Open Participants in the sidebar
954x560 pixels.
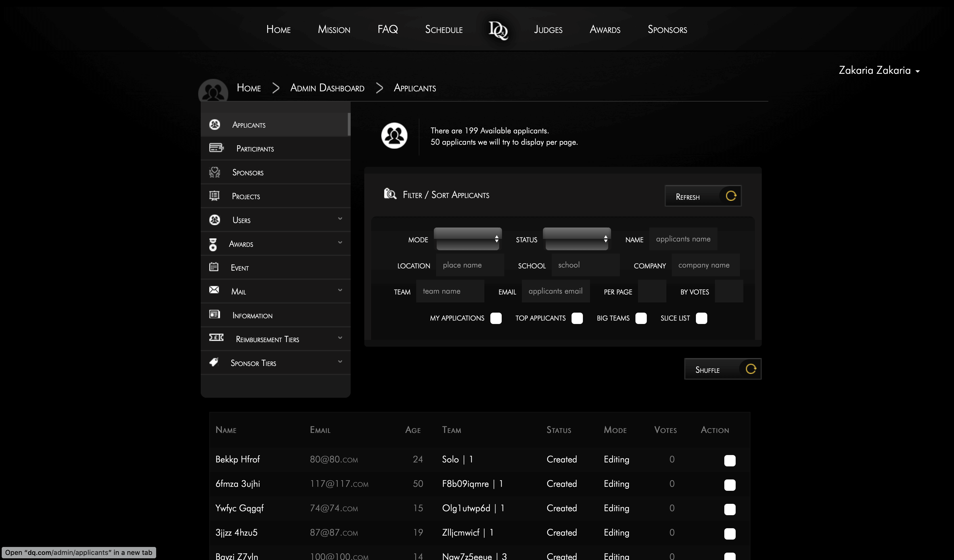tap(276, 148)
